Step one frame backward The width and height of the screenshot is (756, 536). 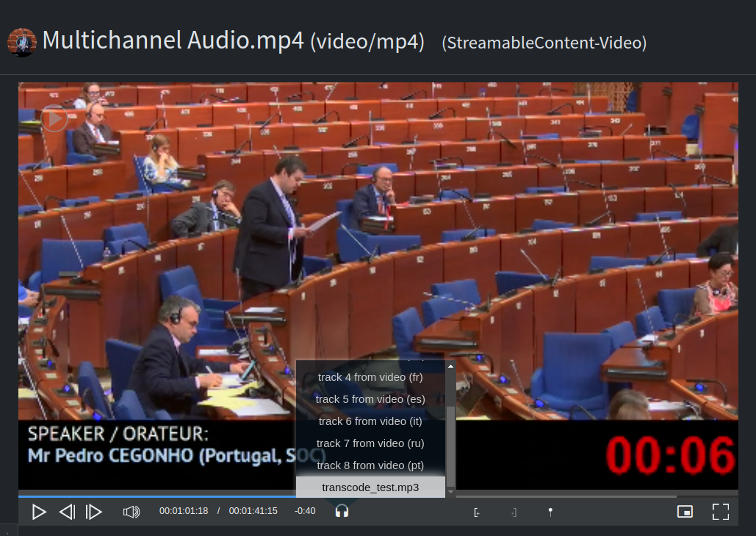tap(67, 512)
